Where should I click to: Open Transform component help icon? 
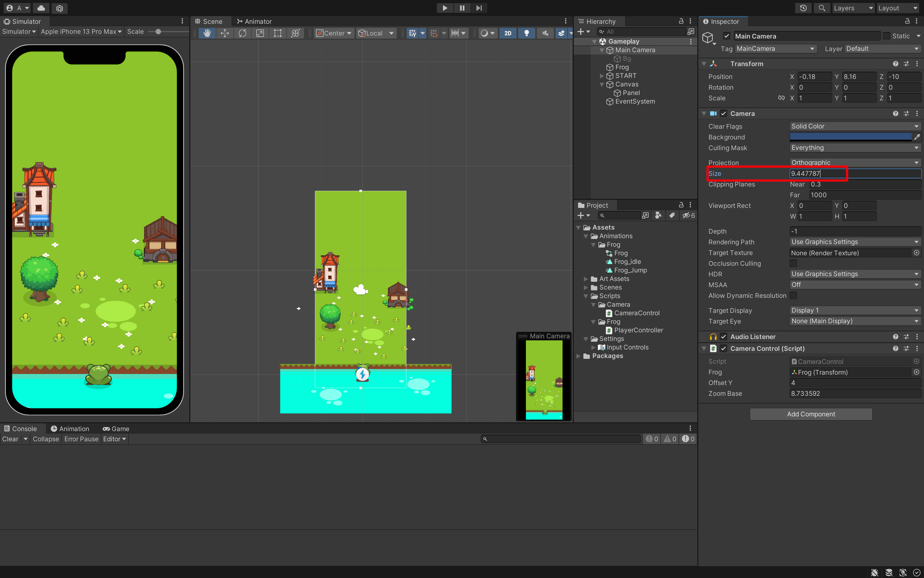coord(895,64)
